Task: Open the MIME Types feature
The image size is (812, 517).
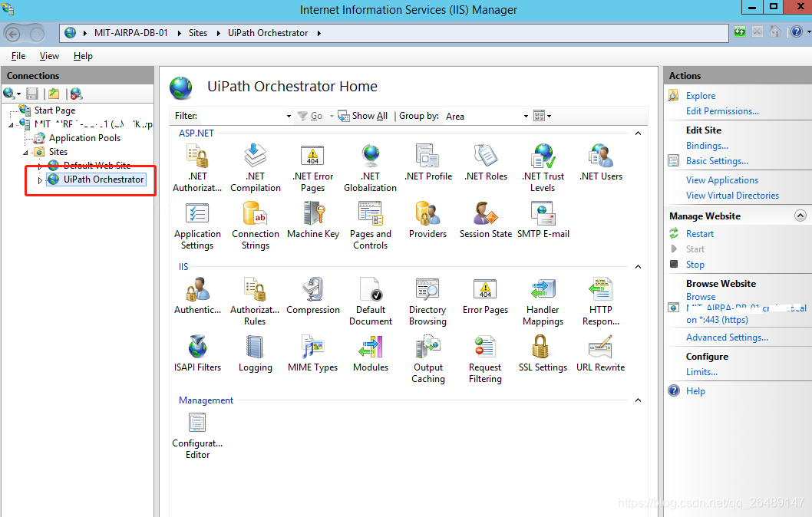Action: click(313, 354)
